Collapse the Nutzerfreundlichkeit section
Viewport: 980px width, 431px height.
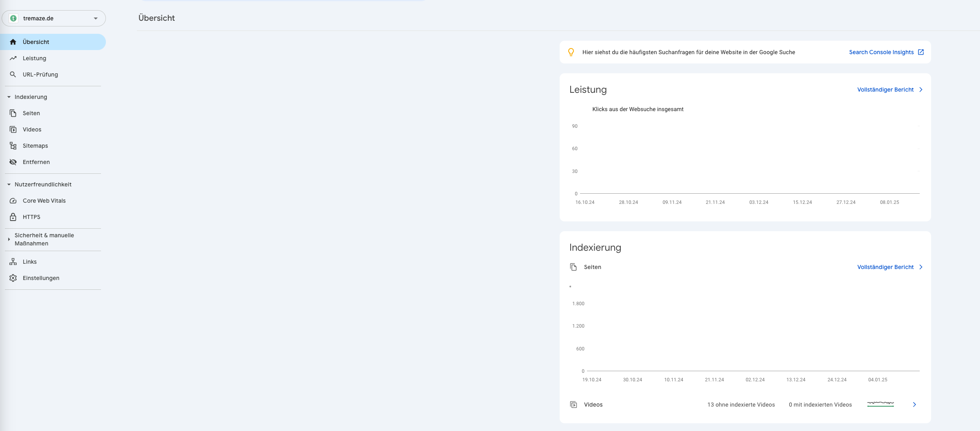9,184
